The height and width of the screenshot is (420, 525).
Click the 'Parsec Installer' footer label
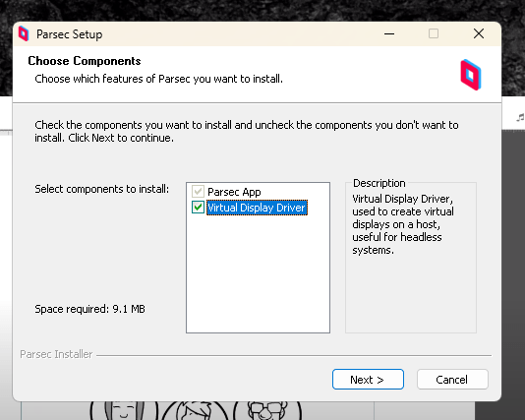pyautogui.click(x=56, y=354)
